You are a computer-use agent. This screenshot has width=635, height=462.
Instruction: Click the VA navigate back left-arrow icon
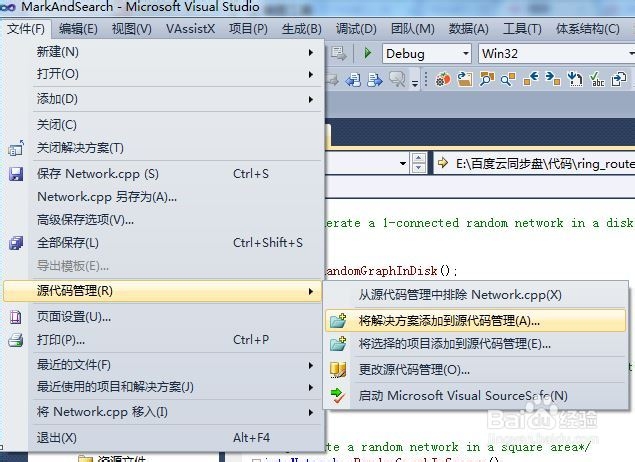pyautogui.click(x=531, y=79)
